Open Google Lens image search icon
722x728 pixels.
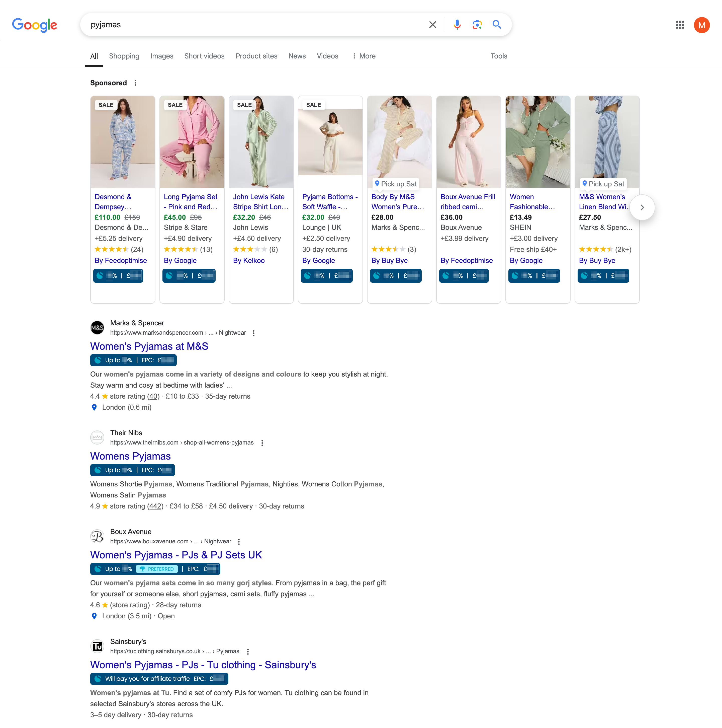tap(477, 25)
